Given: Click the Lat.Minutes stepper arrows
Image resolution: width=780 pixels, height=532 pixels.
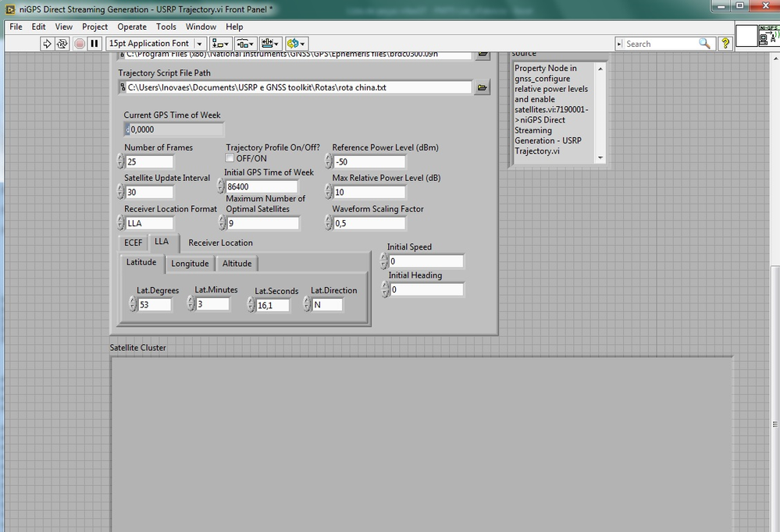Looking at the screenshot, I should (x=191, y=303).
